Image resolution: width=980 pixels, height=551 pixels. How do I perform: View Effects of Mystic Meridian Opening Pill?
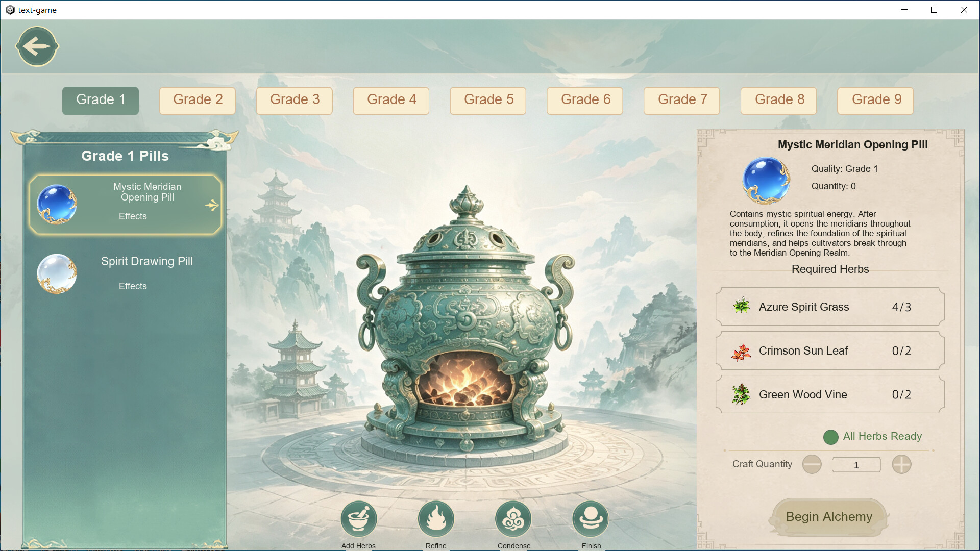133,216
